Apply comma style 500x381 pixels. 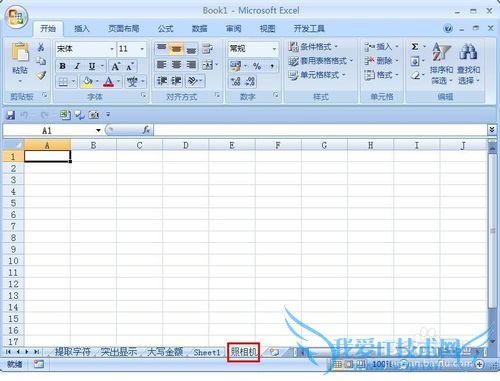[x=272, y=66]
